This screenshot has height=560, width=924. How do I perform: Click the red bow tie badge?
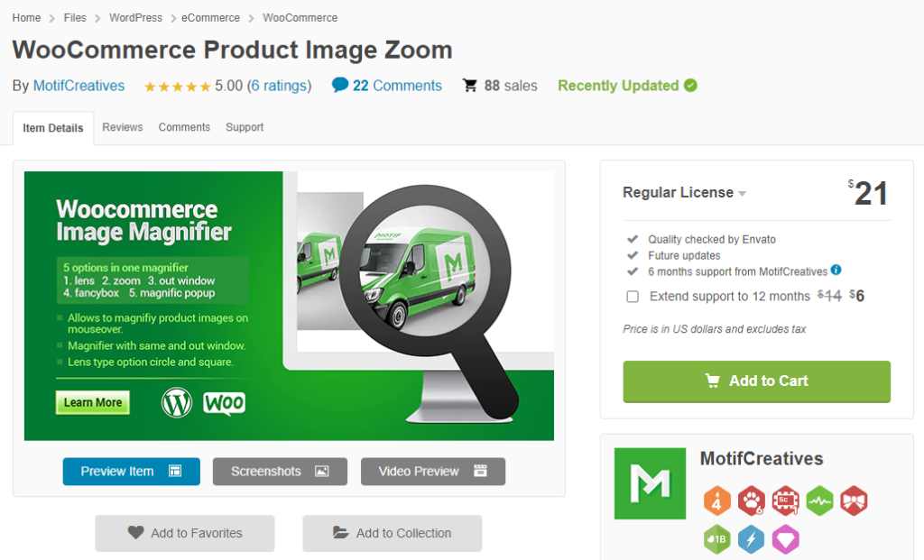(854, 501)
